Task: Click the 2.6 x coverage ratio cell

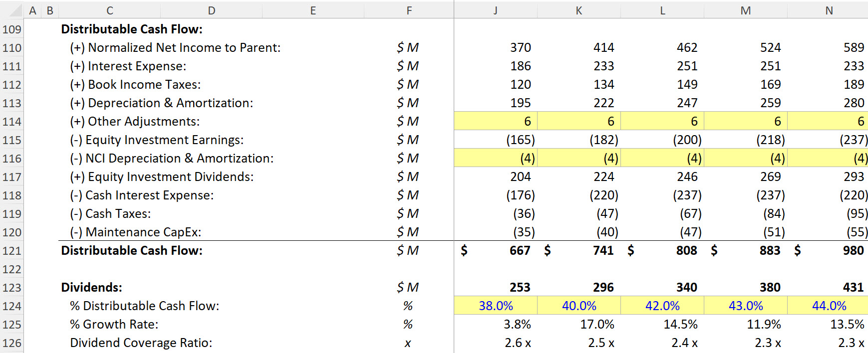Action: point(496,343)
